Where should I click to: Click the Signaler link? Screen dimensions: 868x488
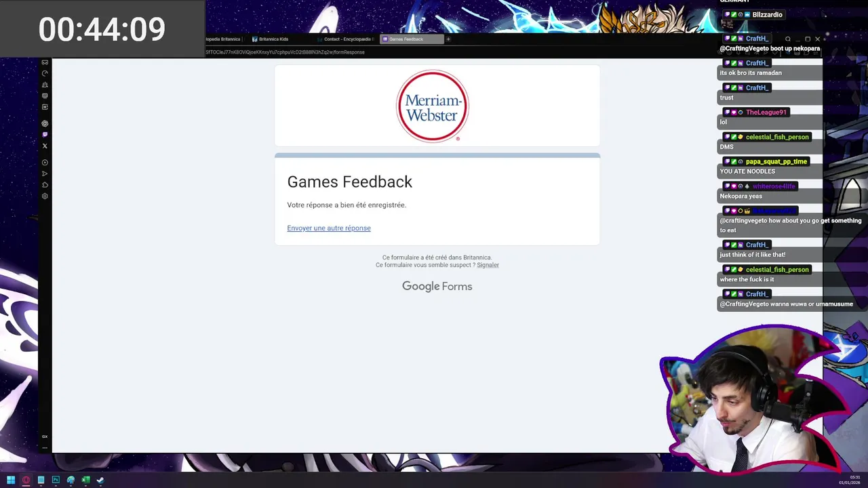point(488,265)
